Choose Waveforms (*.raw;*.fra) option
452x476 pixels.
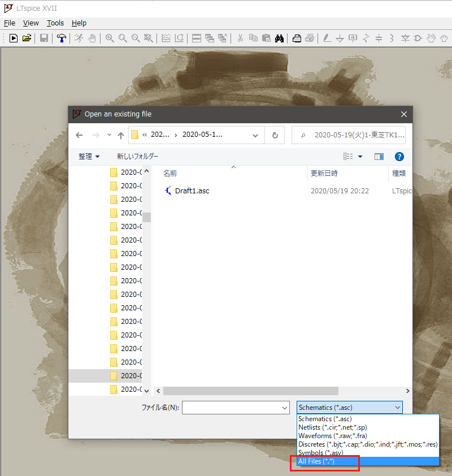pyautogui.click(x=368, y=436)
